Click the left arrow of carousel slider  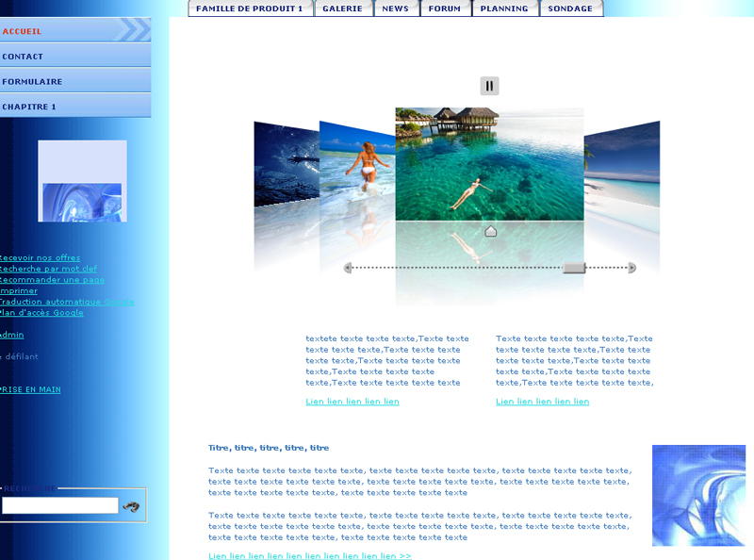click(x=348, y=268)
